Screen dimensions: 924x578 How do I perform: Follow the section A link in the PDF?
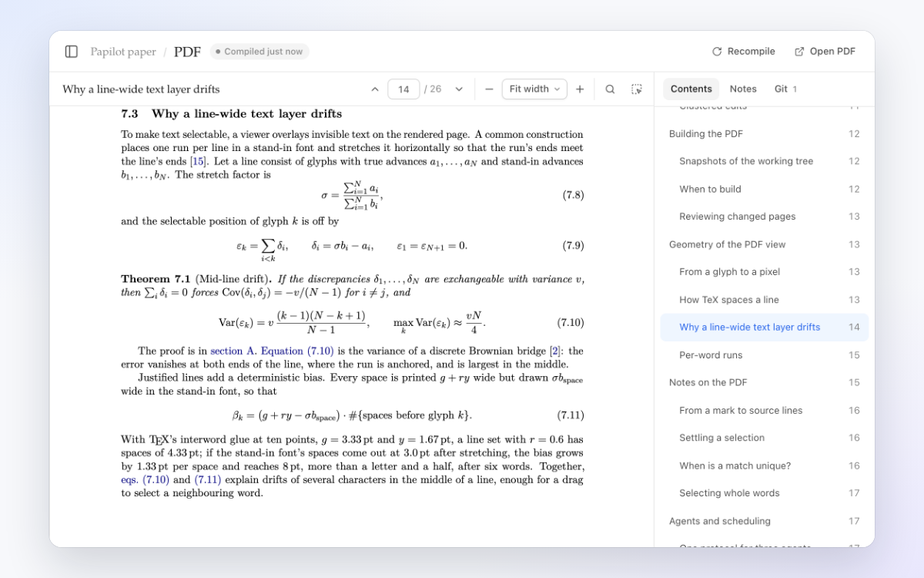click(x=233, y=351)
